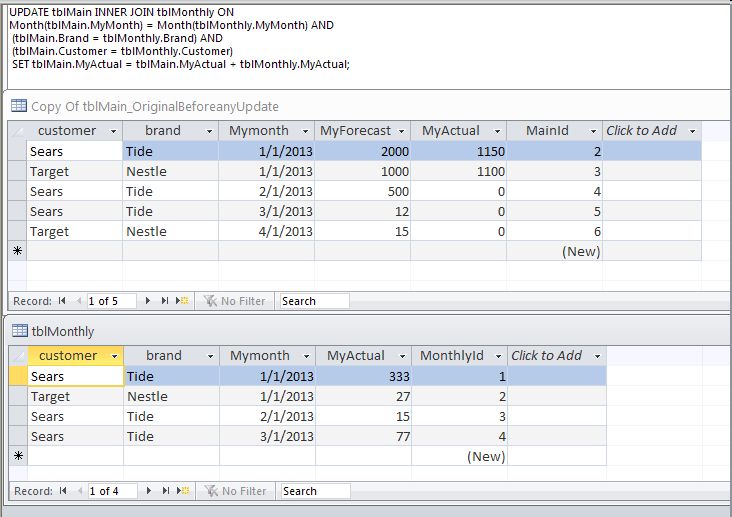The height and width of the screenshot is (517, 732).
Task: Open MainId column filter dropdown
Action: pos(594,132)
